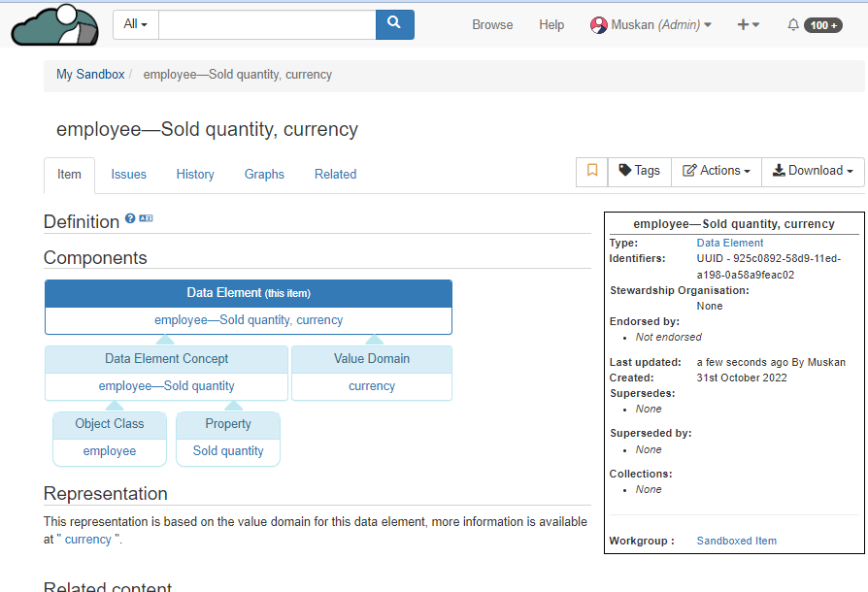Open the Actions dropdown
Image resolution: width=868 pixels, height=592 pixels.
click(x=717, y=171)
